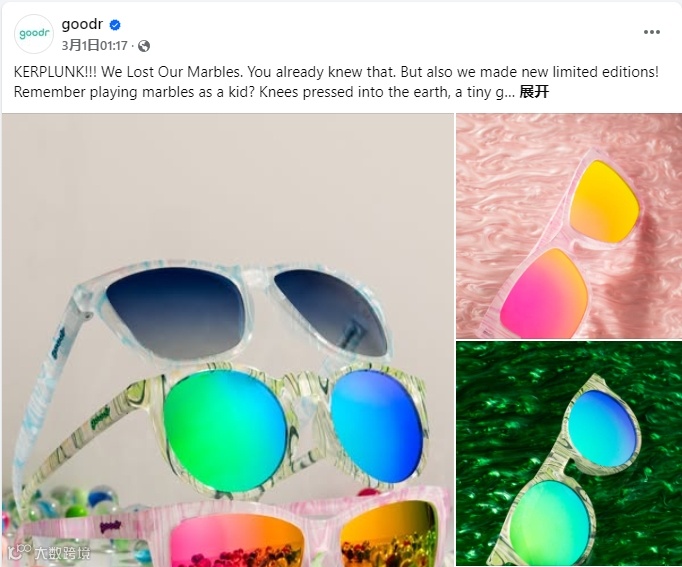Click the goodr page name

(82, 24)
